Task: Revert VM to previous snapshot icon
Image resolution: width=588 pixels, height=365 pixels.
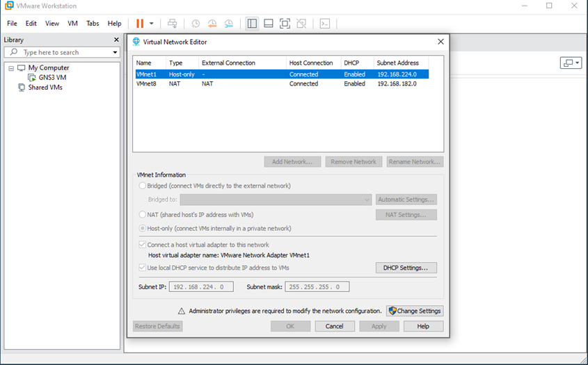Action: click(212, 24)
